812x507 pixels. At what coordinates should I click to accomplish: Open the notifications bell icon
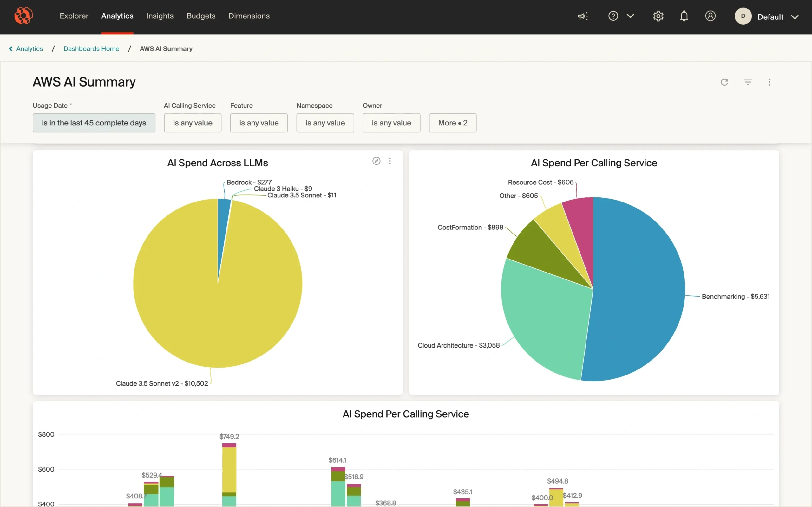click(684, 16)
